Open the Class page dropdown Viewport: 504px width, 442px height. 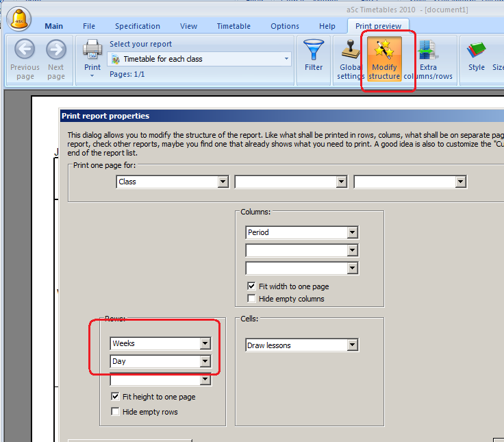click(x=223, y=182)
